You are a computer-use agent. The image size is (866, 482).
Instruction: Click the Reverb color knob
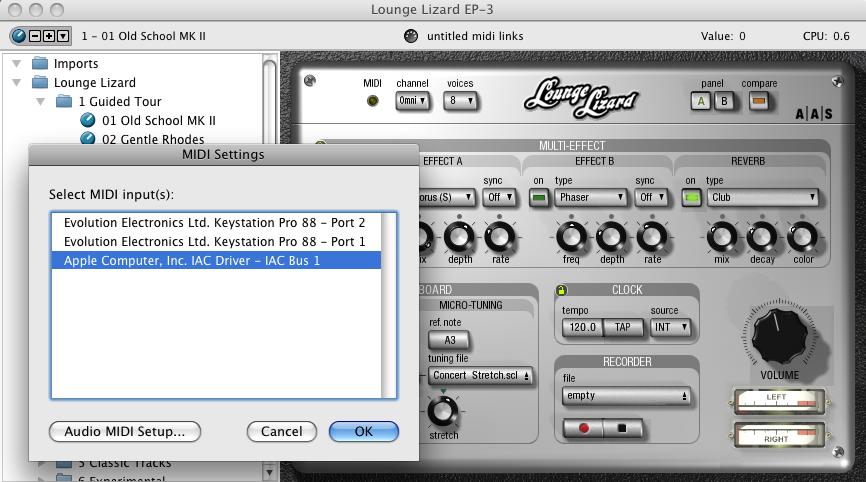[802, 237]
